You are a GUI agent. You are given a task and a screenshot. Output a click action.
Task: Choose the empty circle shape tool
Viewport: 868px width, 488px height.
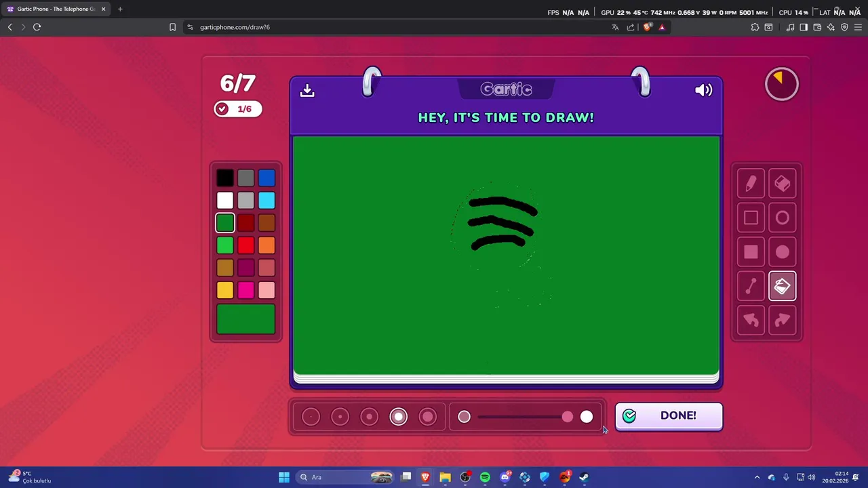(x=782, y=218)
